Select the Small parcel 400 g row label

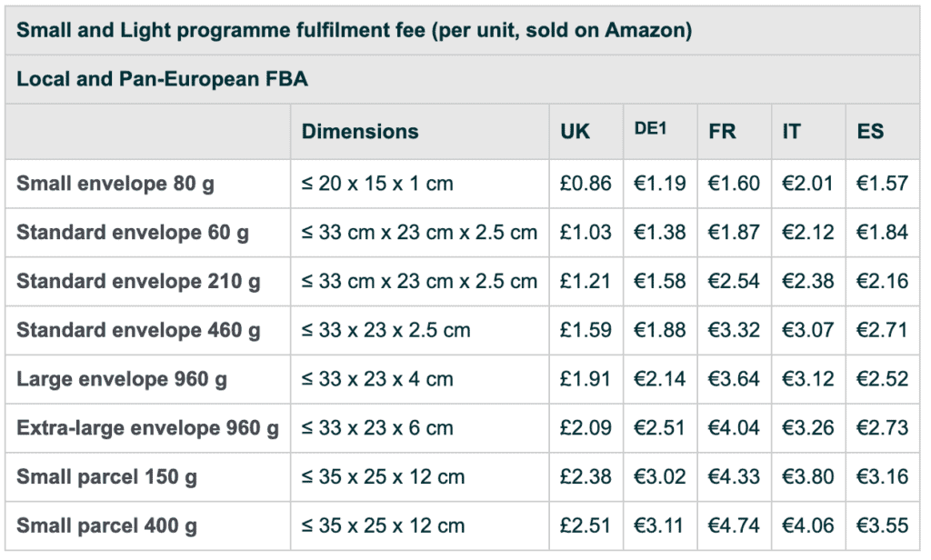point(107,526)
